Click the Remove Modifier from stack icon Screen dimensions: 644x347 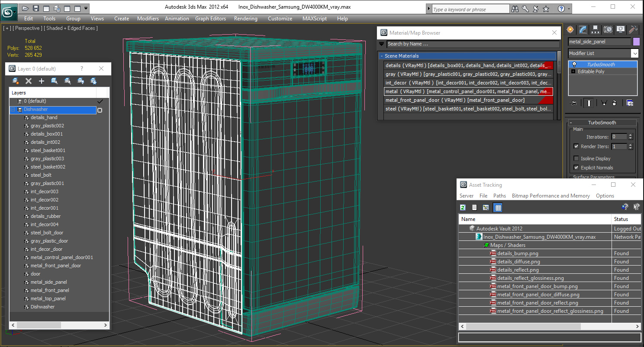615,103
